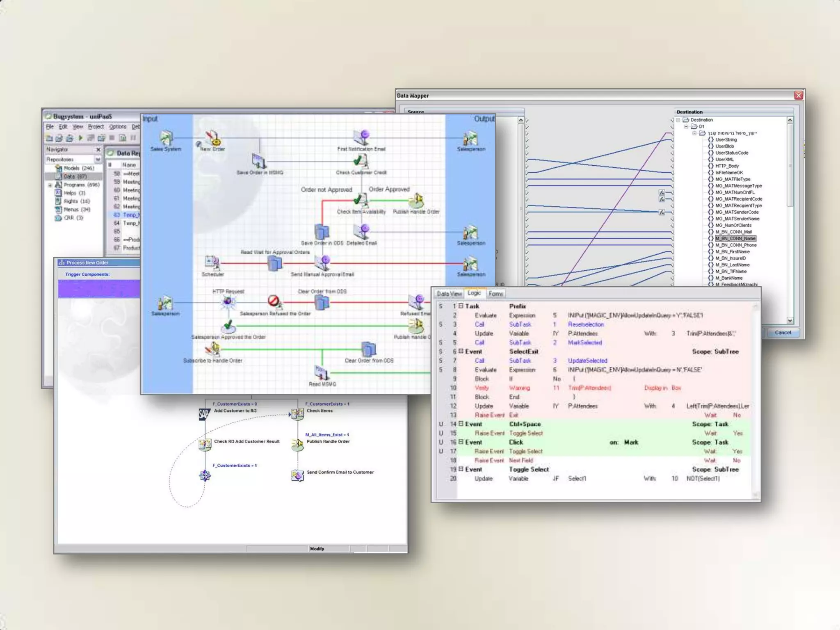Image resolution: width=840 pixels, height=630 pixels.
Task: Expand the Programs tree node
Action: [50, 185]
